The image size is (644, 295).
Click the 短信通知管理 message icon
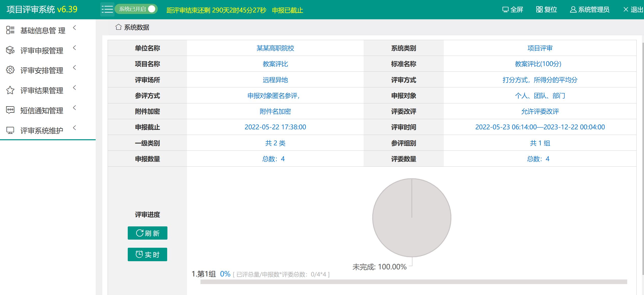(10, 110)
